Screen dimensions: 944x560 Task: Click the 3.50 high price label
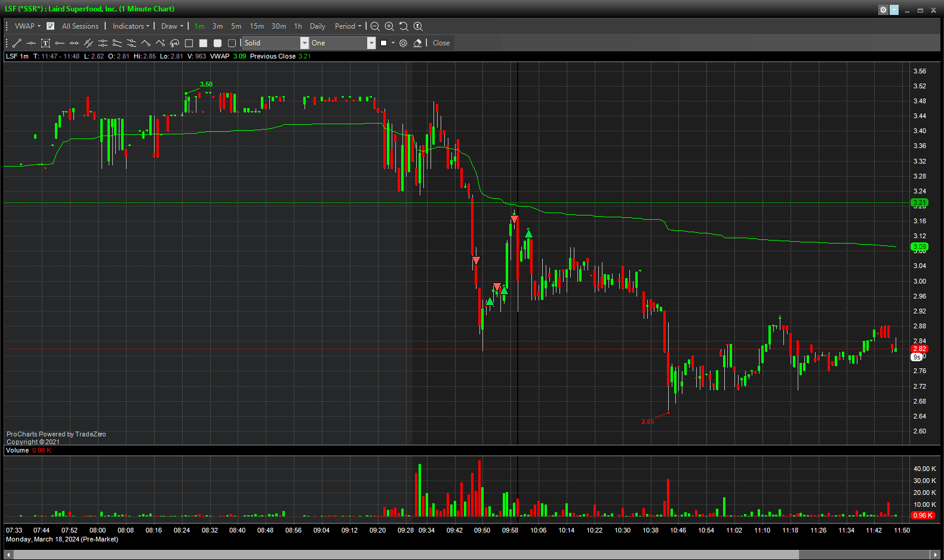[x=206, y=84]
